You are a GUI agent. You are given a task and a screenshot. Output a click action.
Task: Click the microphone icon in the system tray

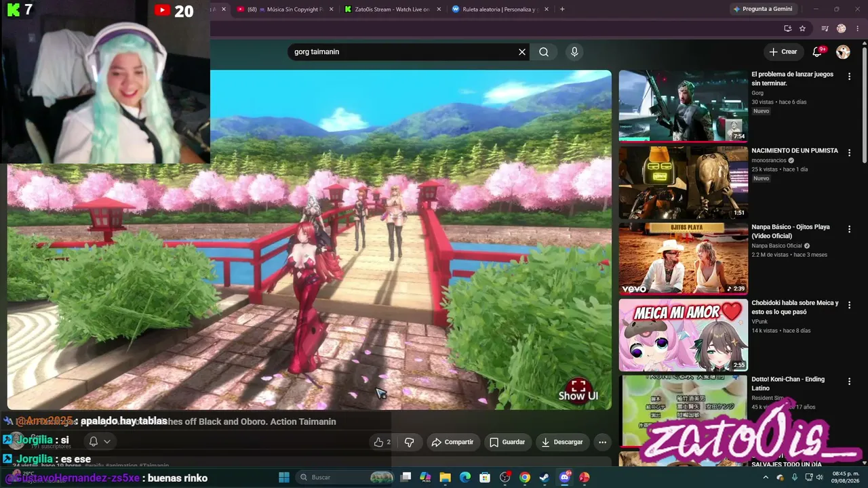(x=794, y=477)
